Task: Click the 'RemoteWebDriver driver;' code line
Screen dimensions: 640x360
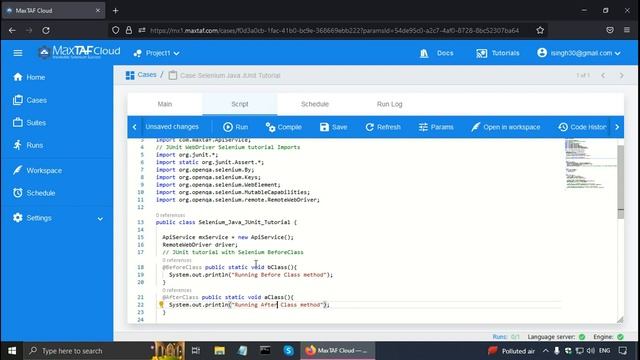Action: pos(200,244)
